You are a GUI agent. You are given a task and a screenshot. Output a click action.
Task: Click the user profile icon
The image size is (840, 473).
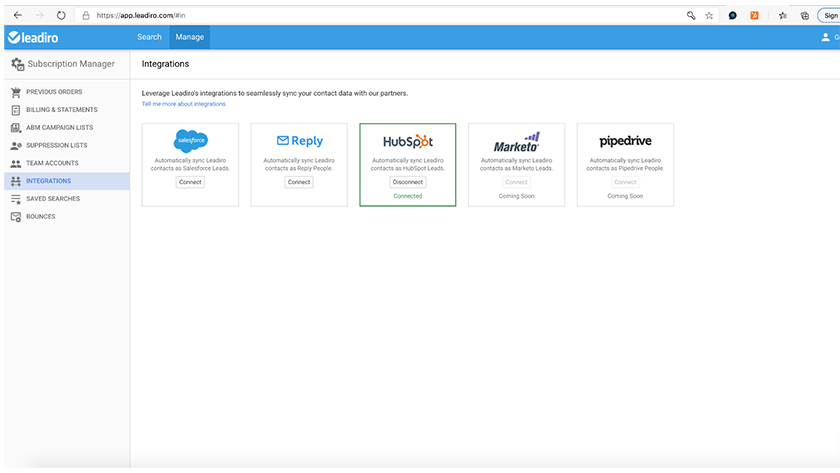(825, 37)
